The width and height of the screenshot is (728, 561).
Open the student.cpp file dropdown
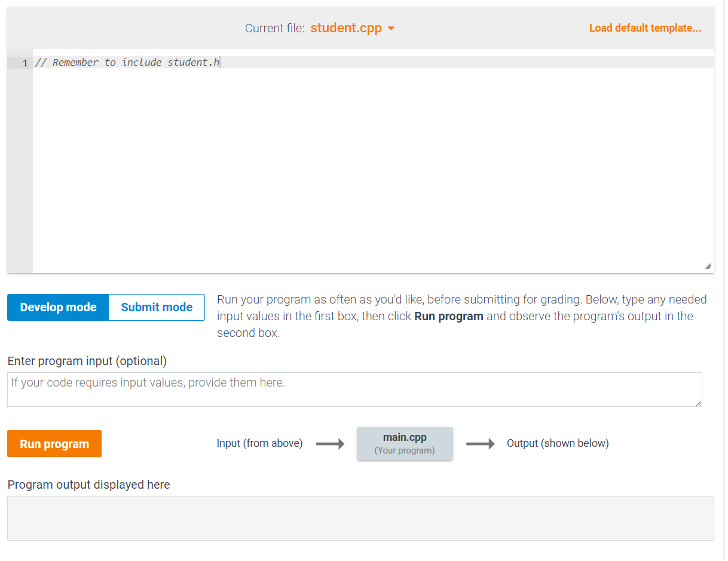pyautogui.click(x=345, y=28)
